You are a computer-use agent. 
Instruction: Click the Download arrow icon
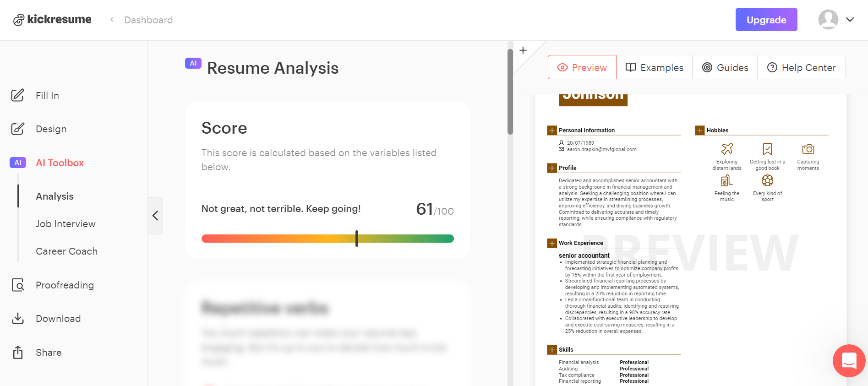point(17,318)
